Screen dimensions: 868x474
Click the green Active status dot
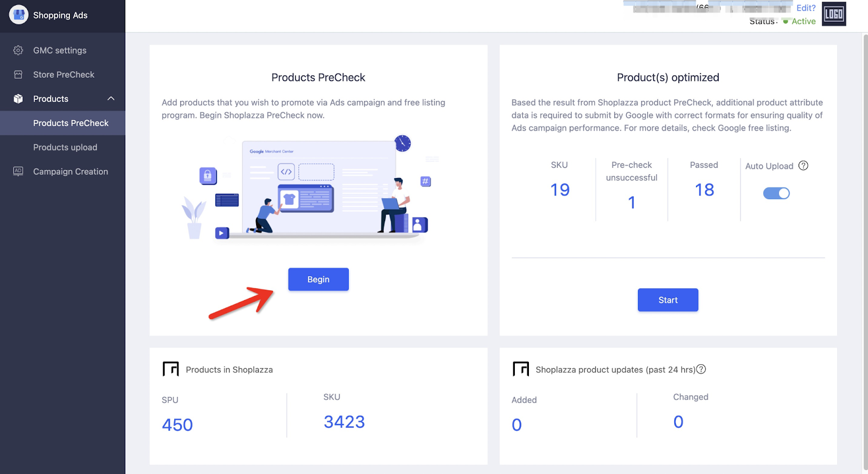[x=786, y=21]
